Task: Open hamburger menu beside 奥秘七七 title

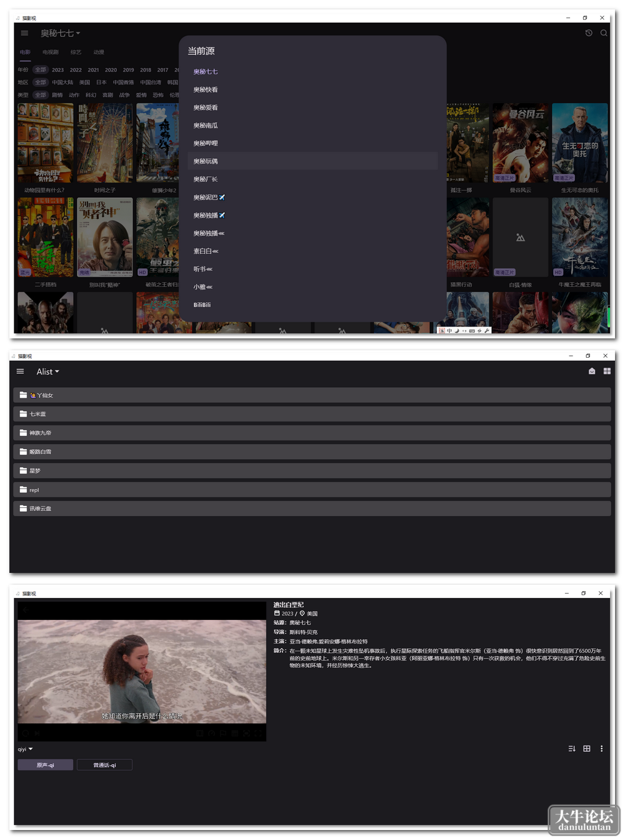Action: coord(24,33)
